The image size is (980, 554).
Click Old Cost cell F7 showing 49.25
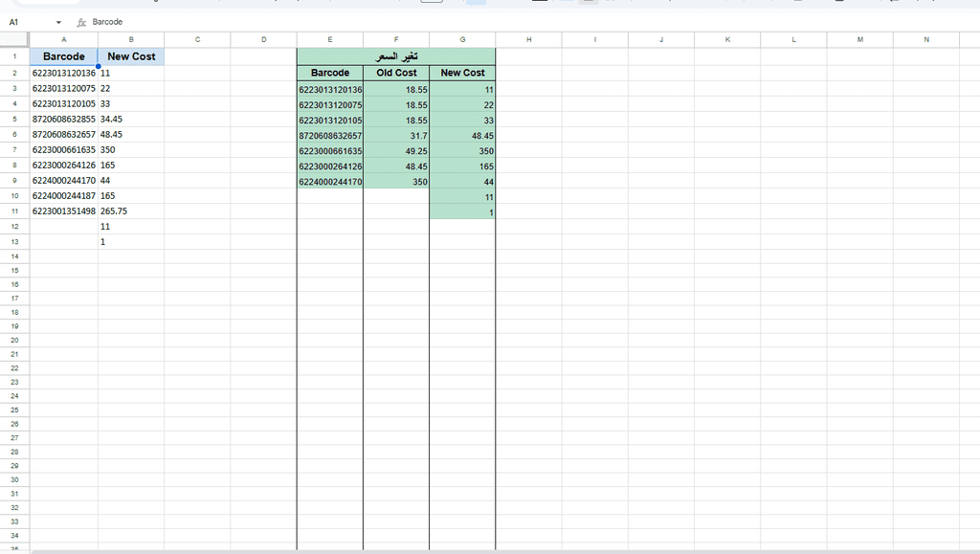point(396,151)
